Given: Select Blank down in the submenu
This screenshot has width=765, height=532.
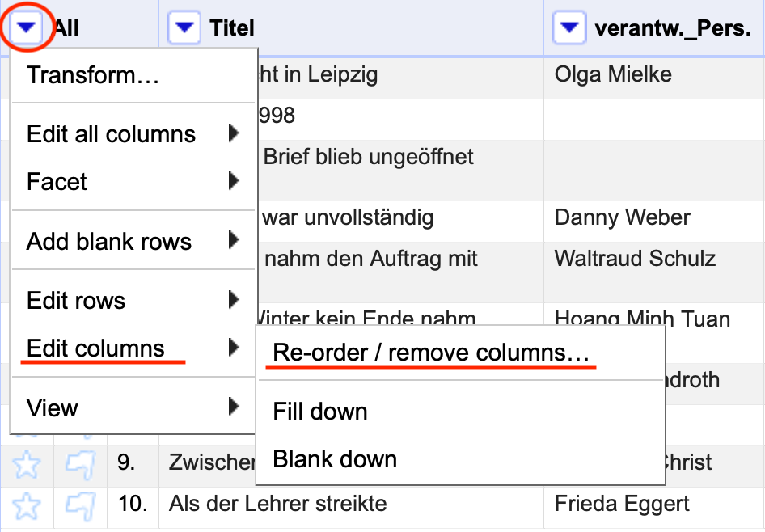Looking at the screenshot, I should (x=335, y=459).
